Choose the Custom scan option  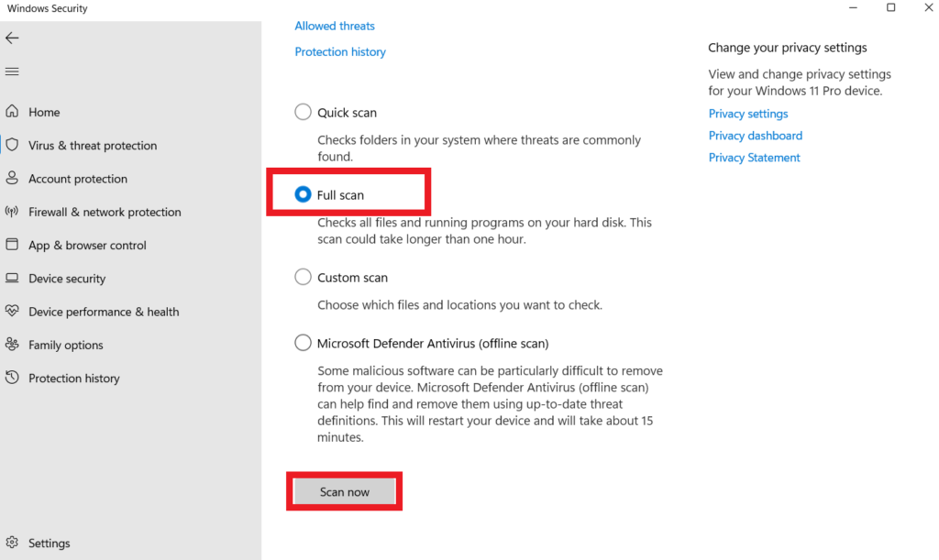click(x=303, y=277)
